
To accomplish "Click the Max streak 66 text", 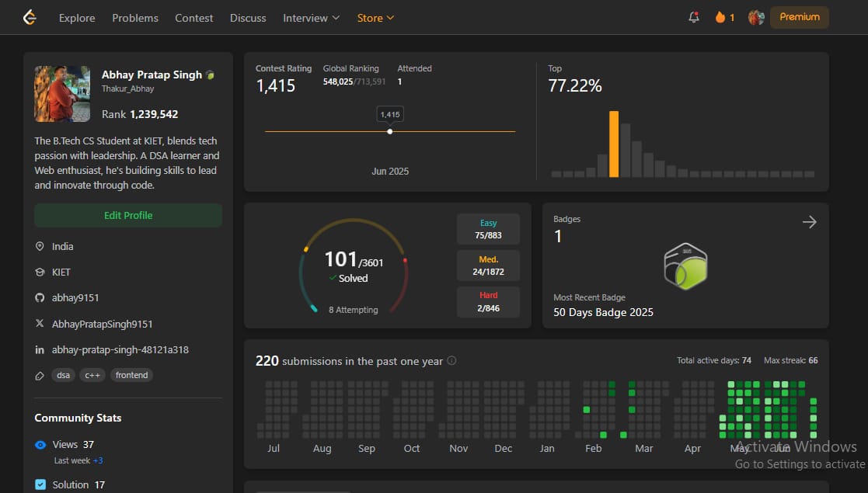I will (x=790, y=360).
